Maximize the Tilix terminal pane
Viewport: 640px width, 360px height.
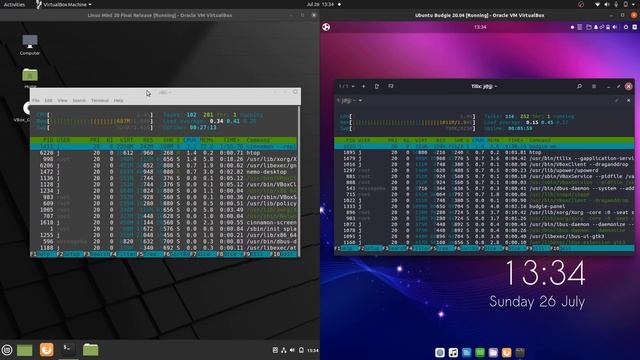616,100
